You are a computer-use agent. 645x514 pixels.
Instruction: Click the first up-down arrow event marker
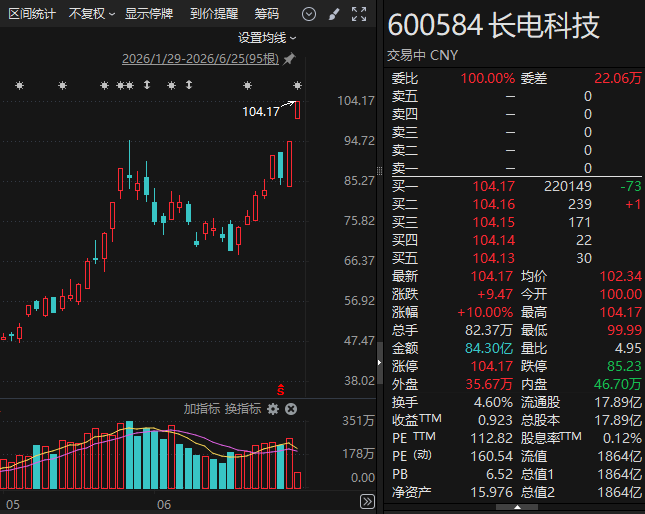(147, 85)
